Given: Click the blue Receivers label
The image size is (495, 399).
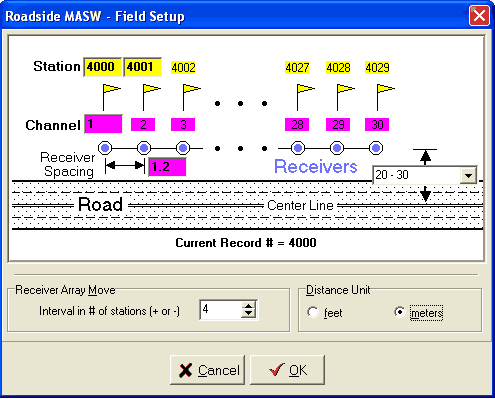Looking at the screenshot, I should [x=316, y=166].
